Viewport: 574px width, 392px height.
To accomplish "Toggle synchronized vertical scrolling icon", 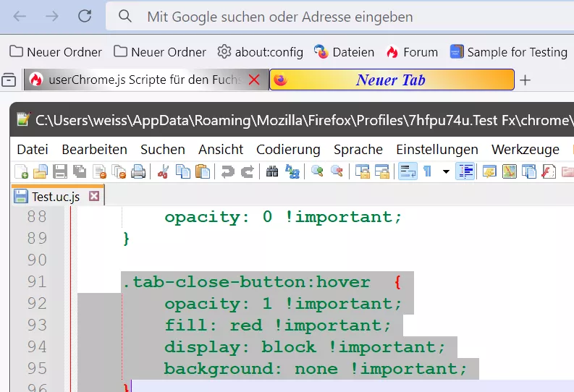I will (363, 171).
